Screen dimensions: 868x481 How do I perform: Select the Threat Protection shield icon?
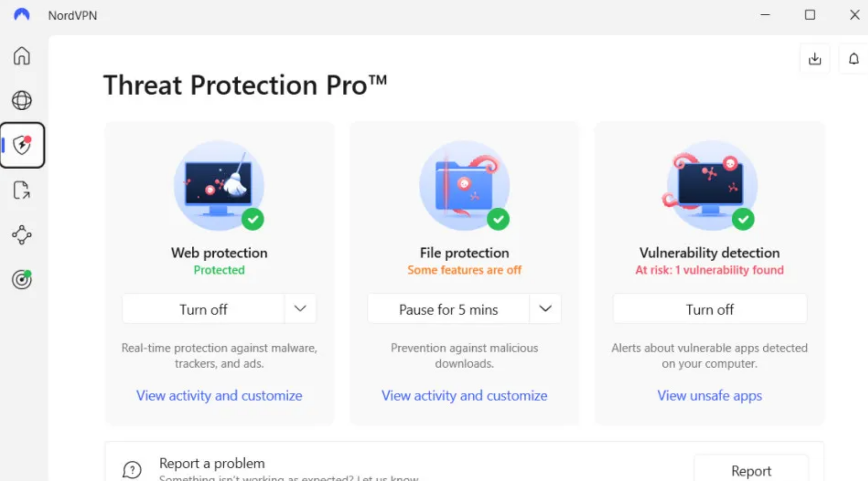point(22,145)
